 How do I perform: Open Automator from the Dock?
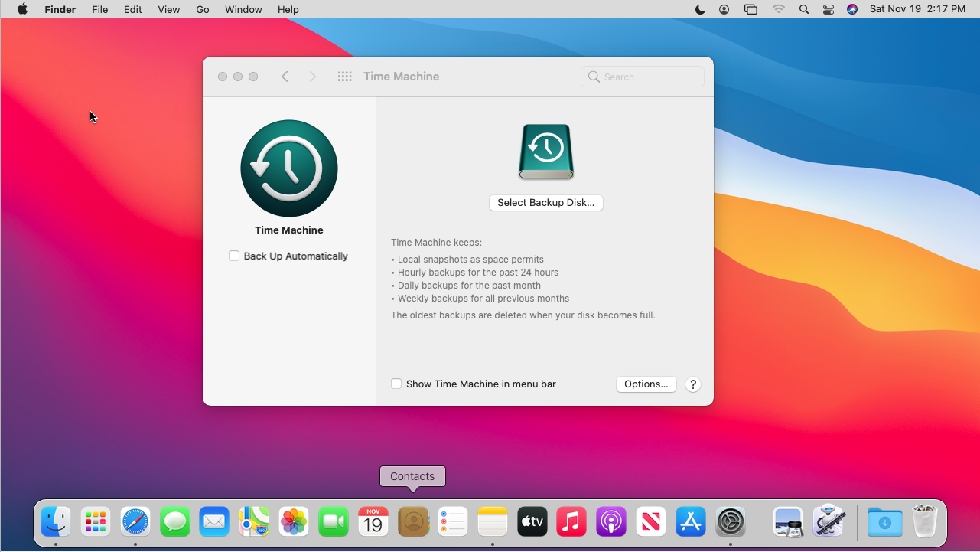tap(828, 521)
